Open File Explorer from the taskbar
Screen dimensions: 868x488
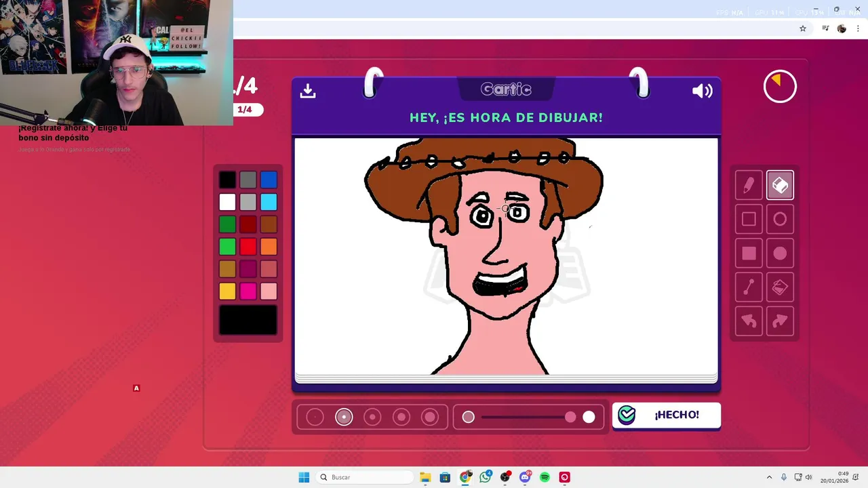coord(425,477)
